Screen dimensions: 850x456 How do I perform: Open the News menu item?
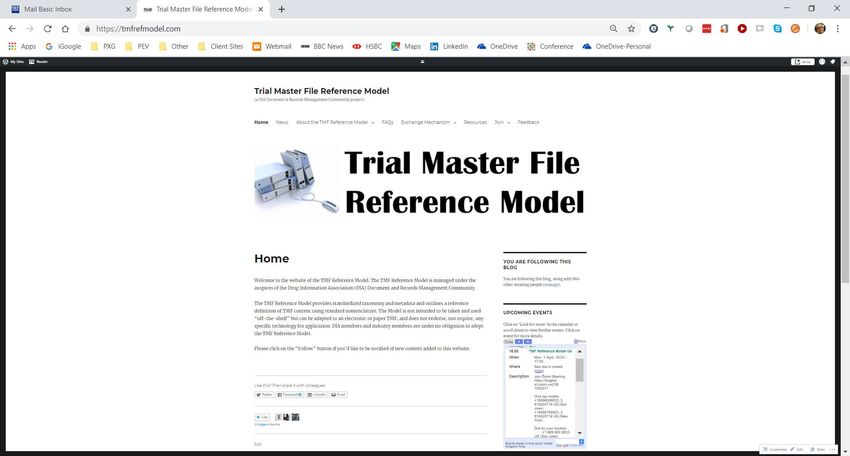(282, 123)
